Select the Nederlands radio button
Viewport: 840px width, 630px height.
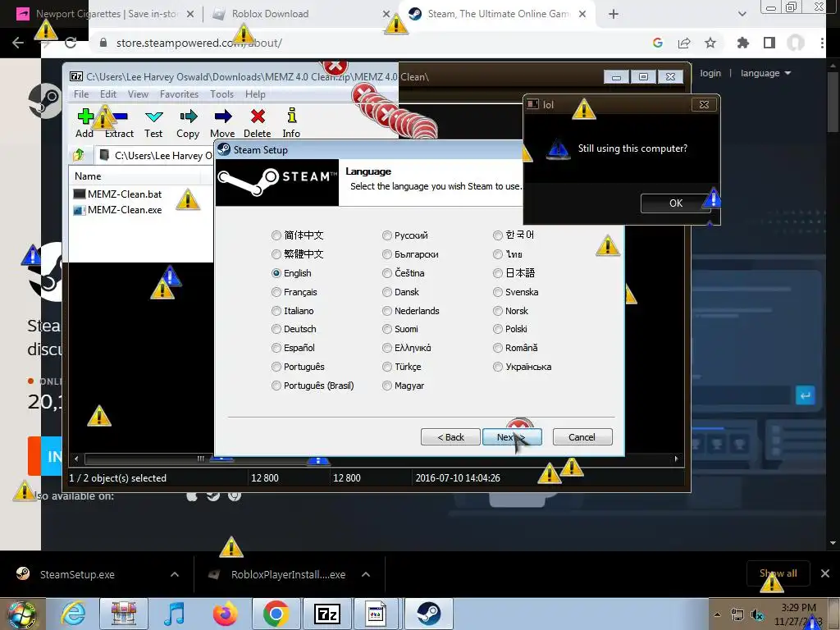point(387,311)
